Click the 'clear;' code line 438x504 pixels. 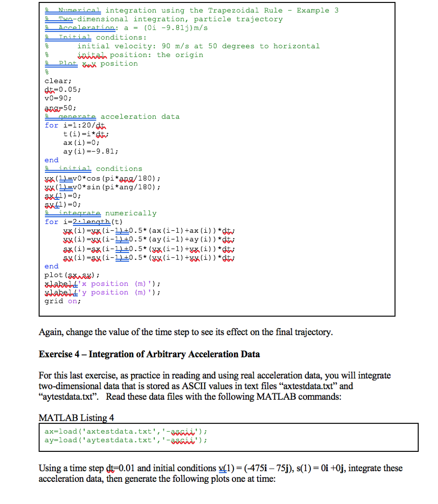pyautogui.click(x=58, y=81)
